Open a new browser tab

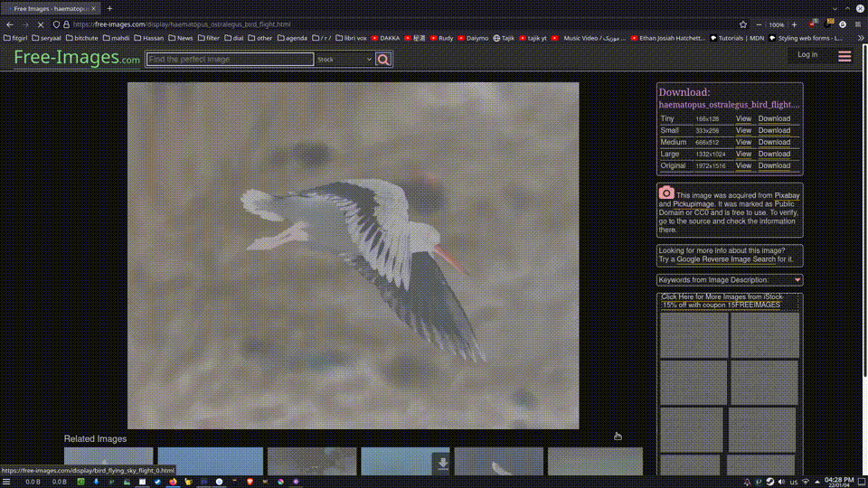pos(109,8)
